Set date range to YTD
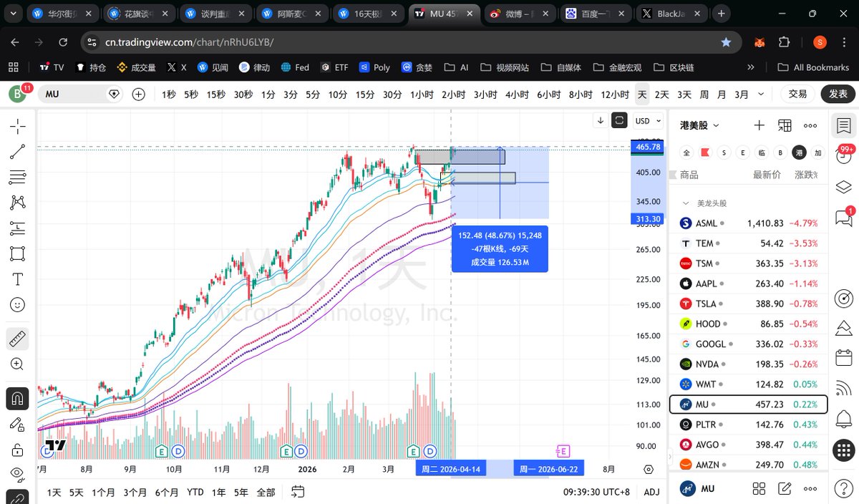Screen dimensions: 859x504 [x=195, y=492]
